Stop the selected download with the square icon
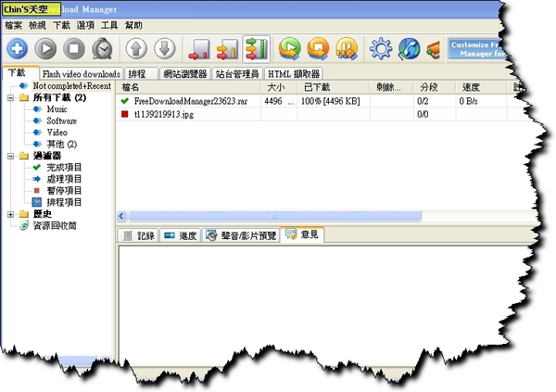This screenshot has width=556, height=392. point(74,48)
